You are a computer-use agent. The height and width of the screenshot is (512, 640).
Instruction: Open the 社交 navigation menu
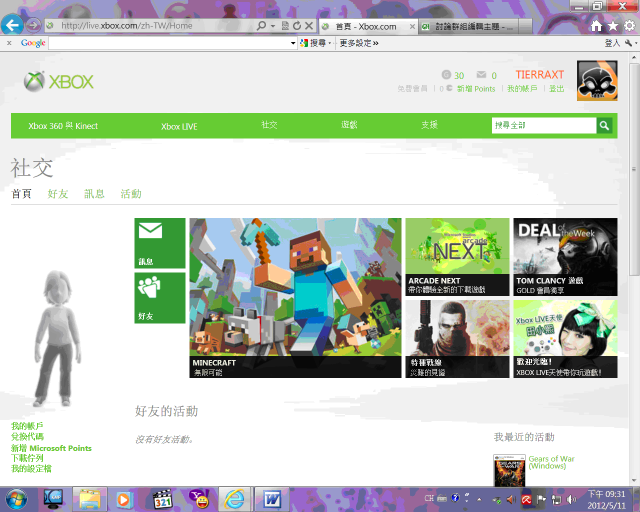(269, 125)
